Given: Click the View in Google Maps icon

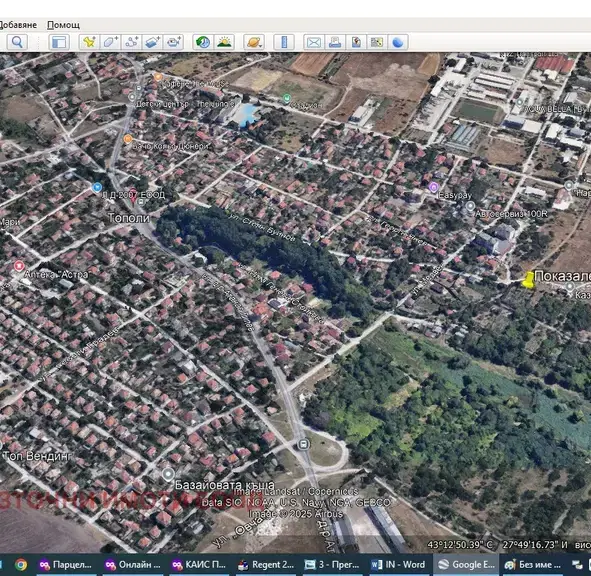Looking at the screenshot, I should [x=377, y=42].
